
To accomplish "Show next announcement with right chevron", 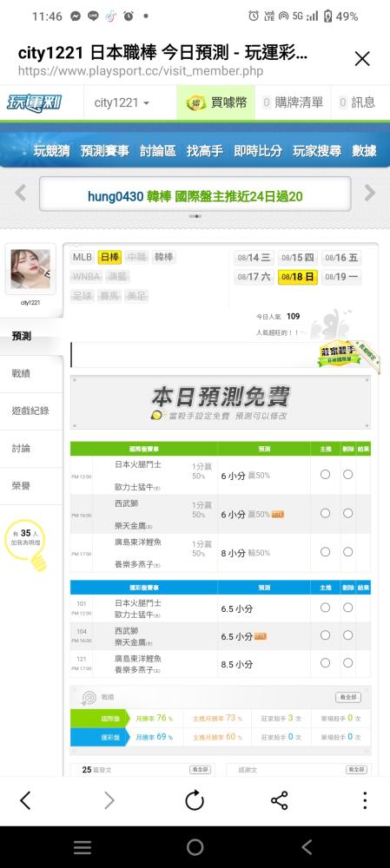I will point(370,194).
